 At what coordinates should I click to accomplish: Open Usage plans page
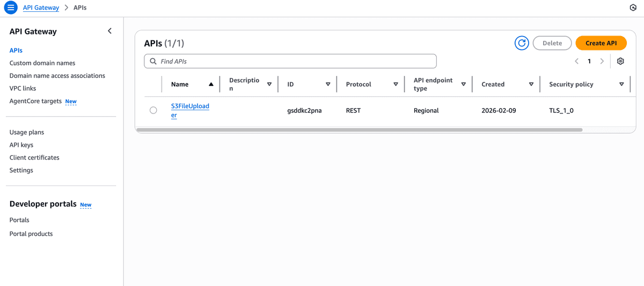pos(27,132)
